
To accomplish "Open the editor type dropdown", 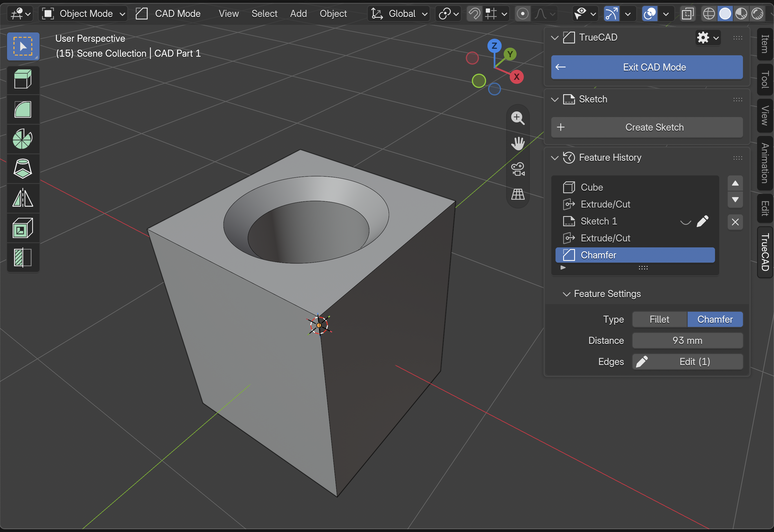I will (x=20, y=14).
